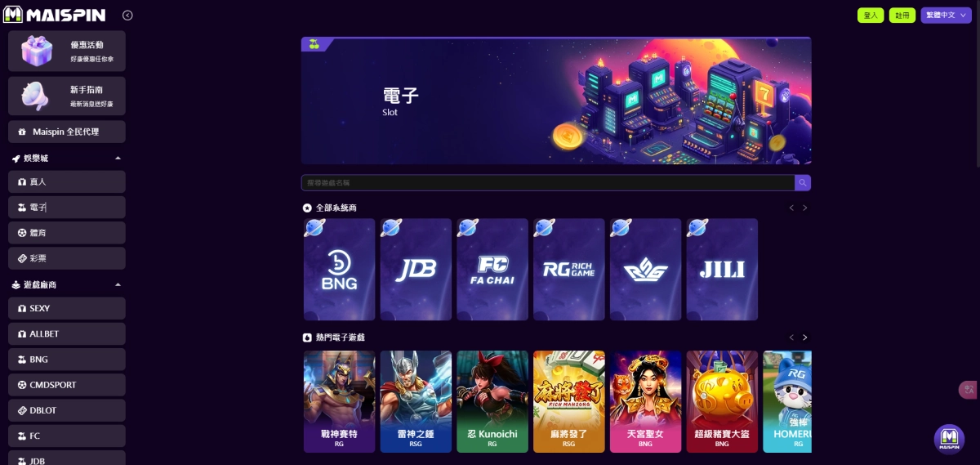Show next games in 熱門電子遊戲 row
The height and width of the screenshot is (465, 980).
click(x=805, y=338)
